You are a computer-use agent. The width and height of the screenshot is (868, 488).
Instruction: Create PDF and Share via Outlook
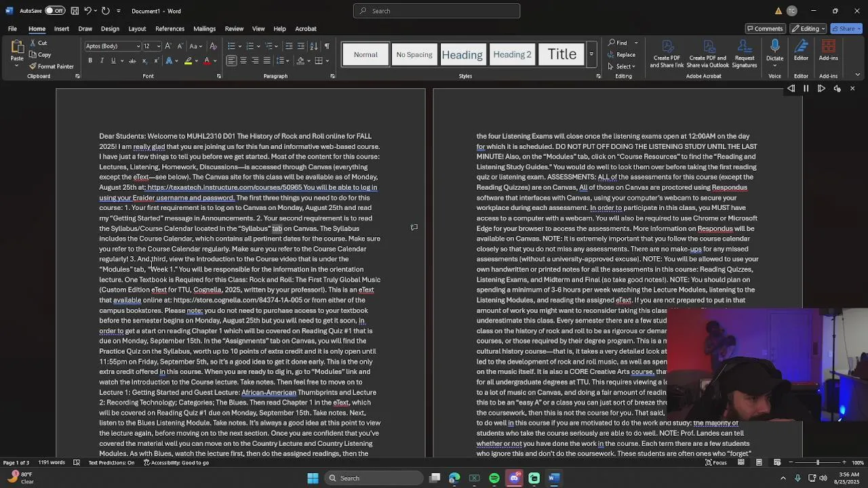(x=707, y=54)
